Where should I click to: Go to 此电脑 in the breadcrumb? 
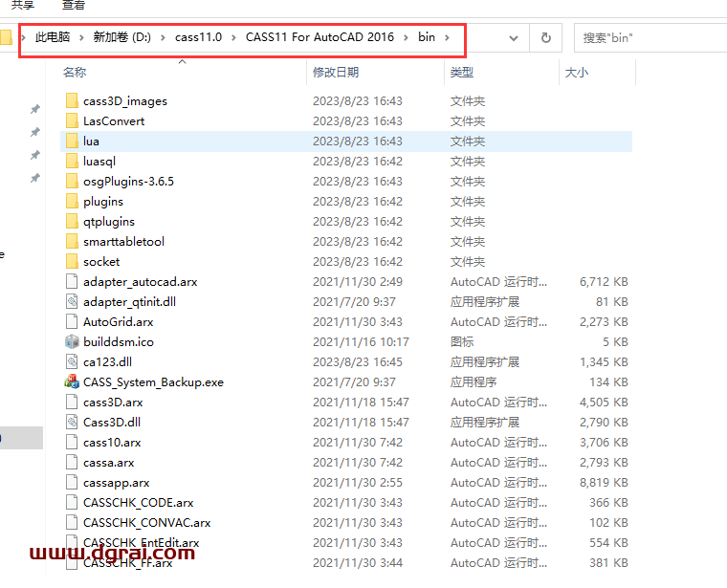coord(53,37)
